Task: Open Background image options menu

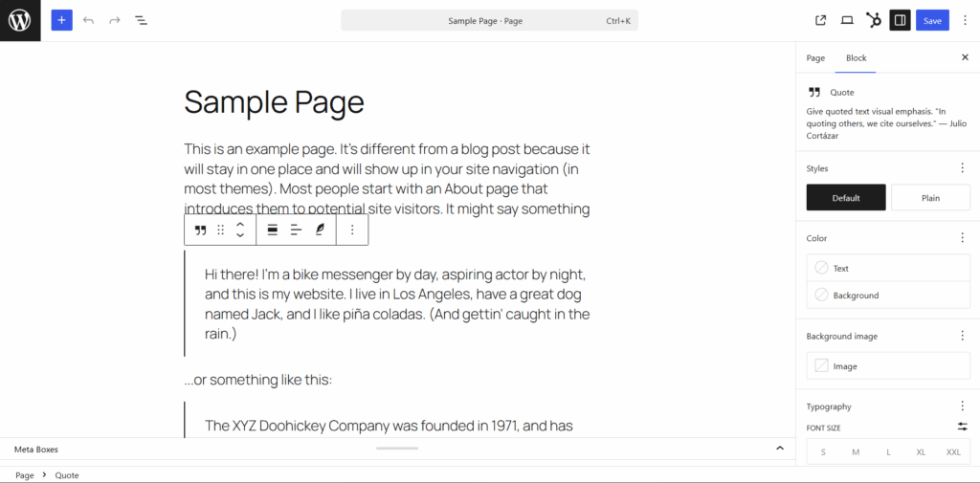Action: 962,336
